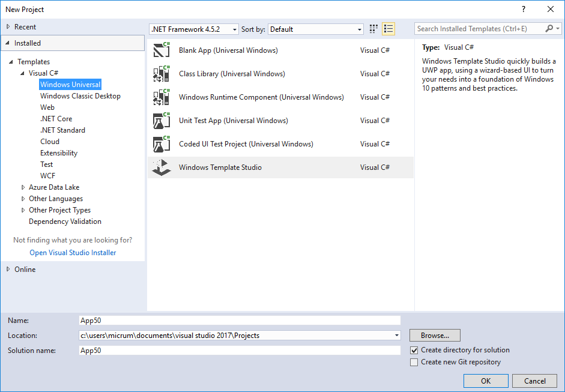The width and height of the screenshot is (565, 392).
Task: Select the Windows Template Studio icon
Action: (x=161, y=167)
